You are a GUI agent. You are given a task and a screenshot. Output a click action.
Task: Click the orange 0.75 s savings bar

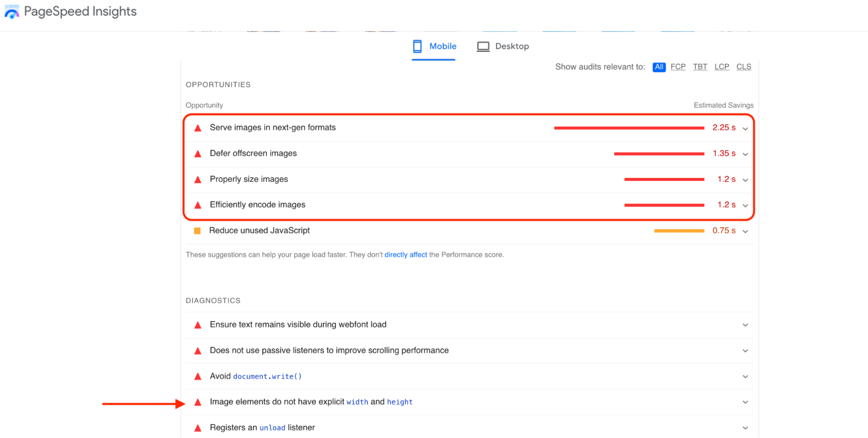679,231
